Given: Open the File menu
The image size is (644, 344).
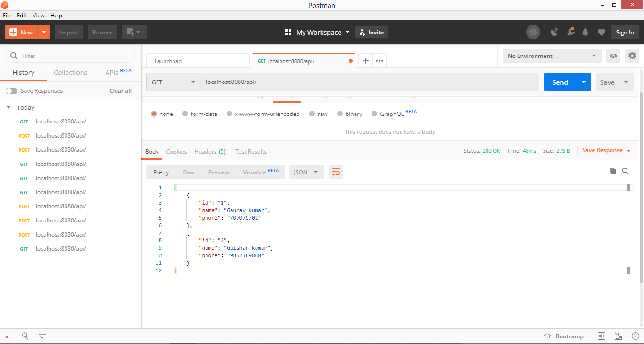Looking at the screenshot, I should coord(7,16).
